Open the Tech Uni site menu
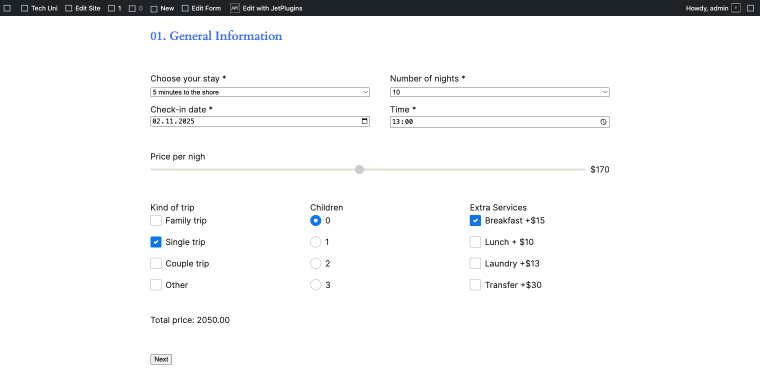The height and width of the screenshot is (380, 760). click(x=39, y=8)
